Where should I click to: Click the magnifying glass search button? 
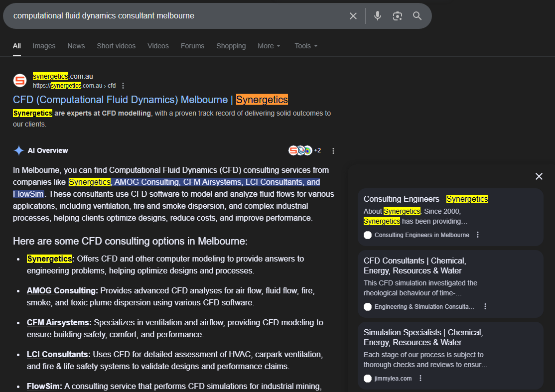coord(417,16)
